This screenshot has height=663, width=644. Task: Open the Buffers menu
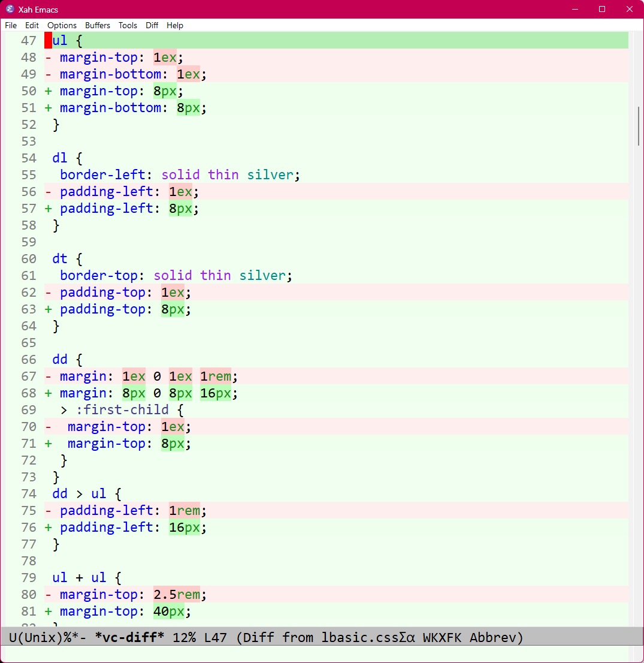click(97, 25)
